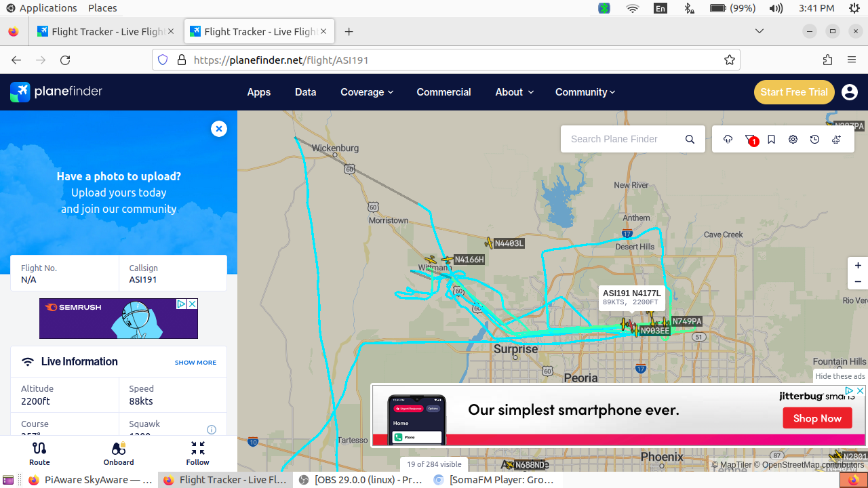This screenshot has width=868, height=488.
Task: Open the Places menu
Action: (x=102, y=8)
